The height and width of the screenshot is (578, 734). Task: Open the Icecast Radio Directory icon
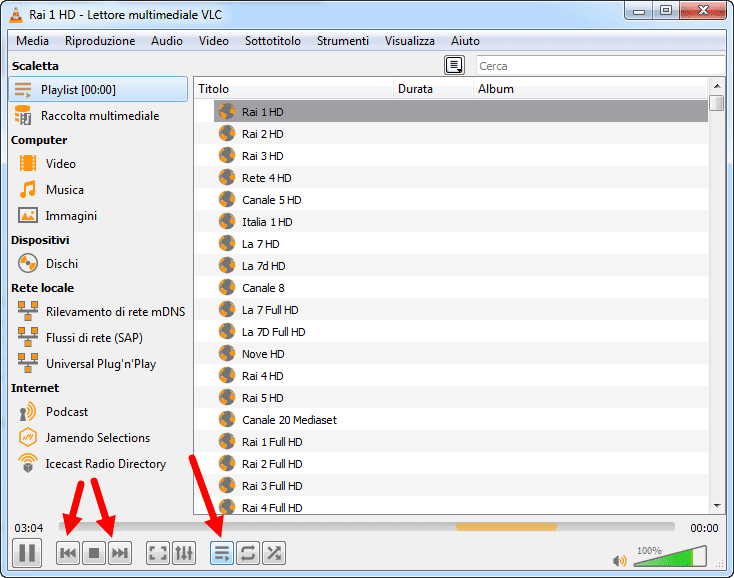tap(28, 464)
